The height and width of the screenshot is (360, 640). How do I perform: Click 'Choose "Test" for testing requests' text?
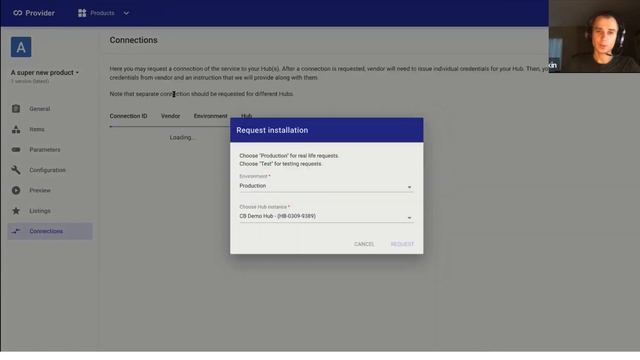tap(280, 164)
